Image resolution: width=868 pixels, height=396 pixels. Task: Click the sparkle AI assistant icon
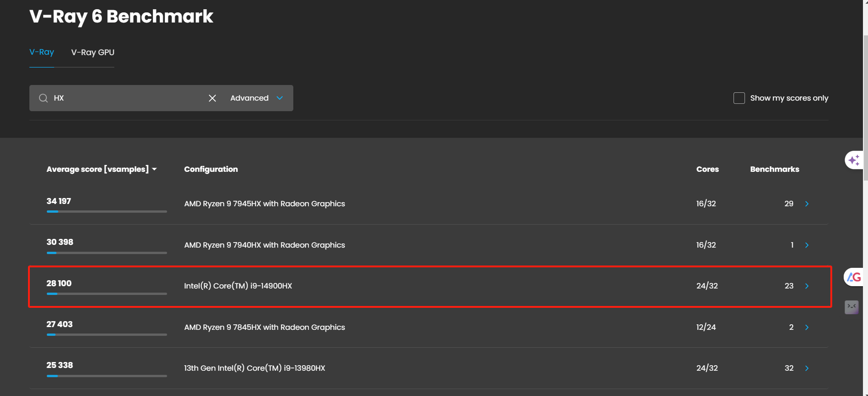tap(854, 160)
